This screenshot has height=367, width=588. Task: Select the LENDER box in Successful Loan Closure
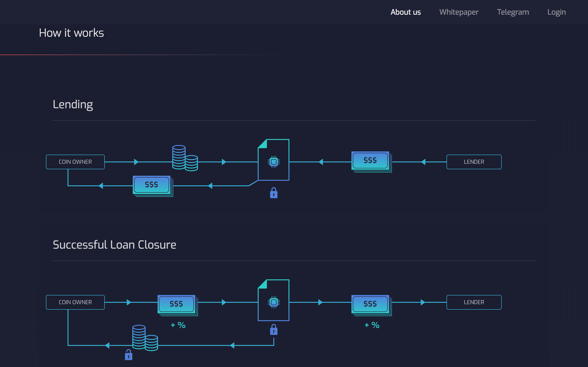coord(474,302)
